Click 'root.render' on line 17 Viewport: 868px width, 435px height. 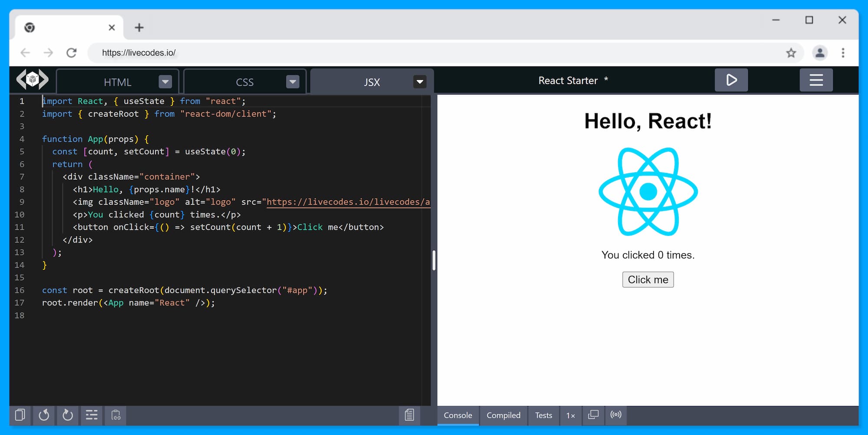tap(70, 303)
